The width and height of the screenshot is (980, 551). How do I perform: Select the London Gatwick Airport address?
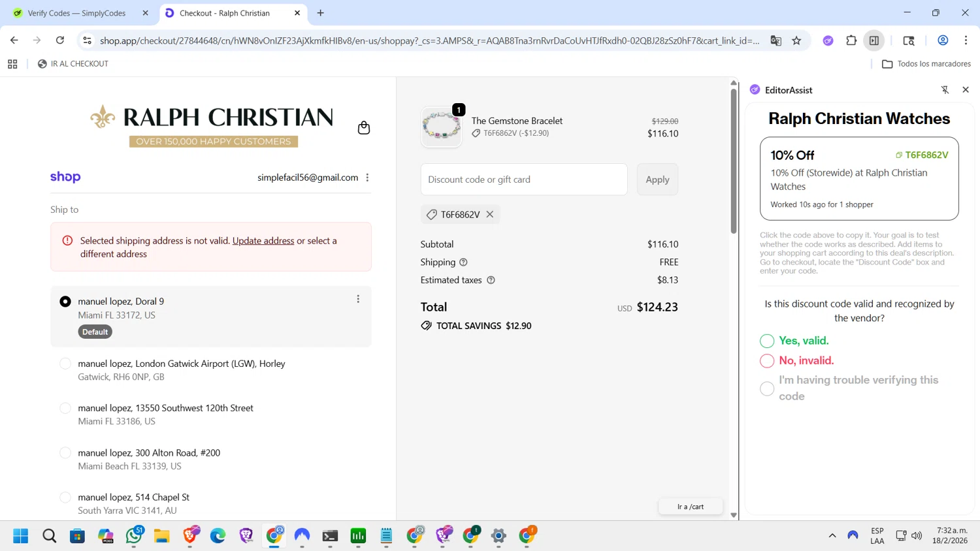coord(65,364)
